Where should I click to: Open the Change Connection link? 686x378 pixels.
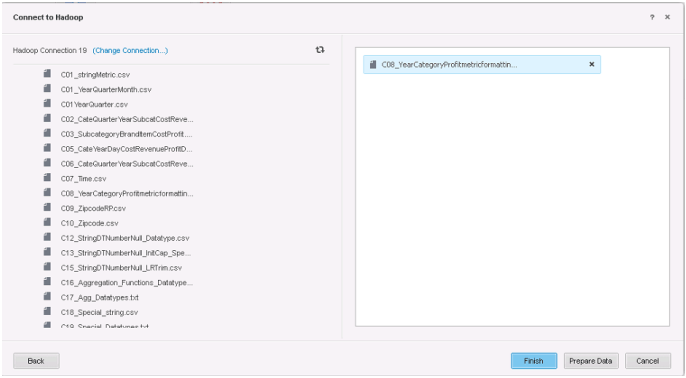(130, 50)
